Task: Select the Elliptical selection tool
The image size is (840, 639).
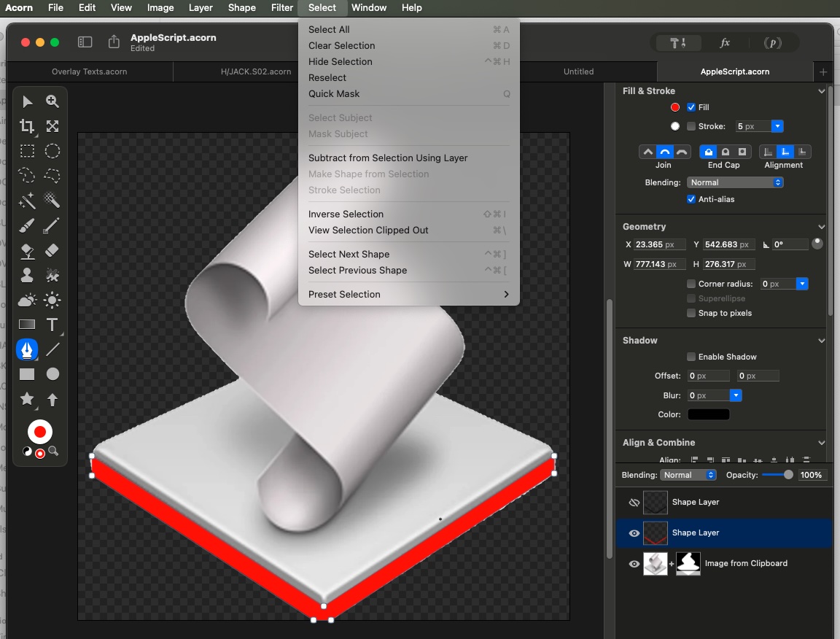Action: pyautogui.click(x=52, y=151)
